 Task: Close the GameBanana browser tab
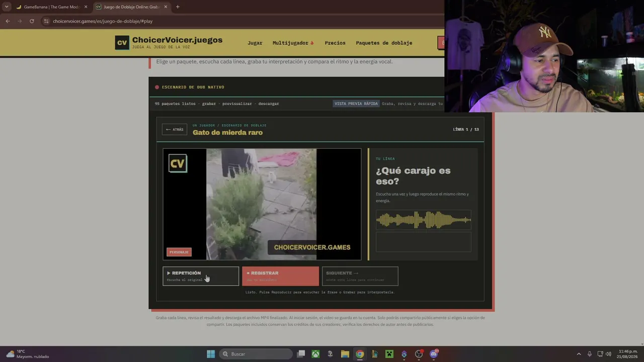86,7
